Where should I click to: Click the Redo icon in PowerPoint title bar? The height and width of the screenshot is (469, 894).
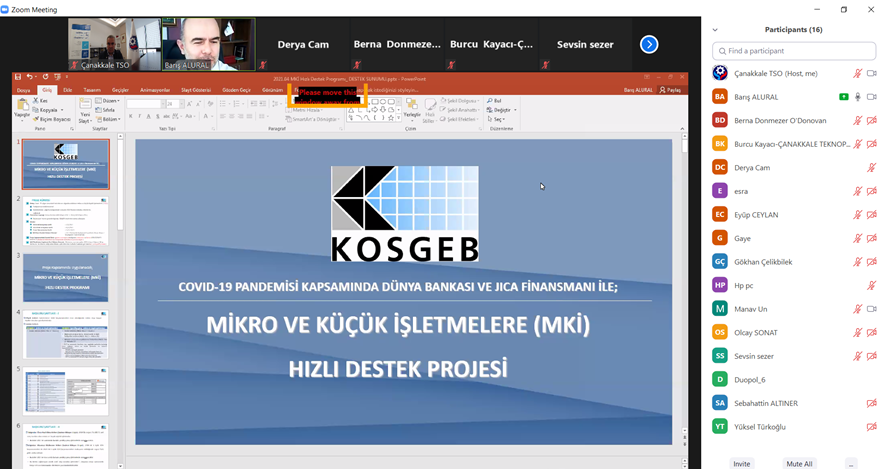click(x=46, y=77)
